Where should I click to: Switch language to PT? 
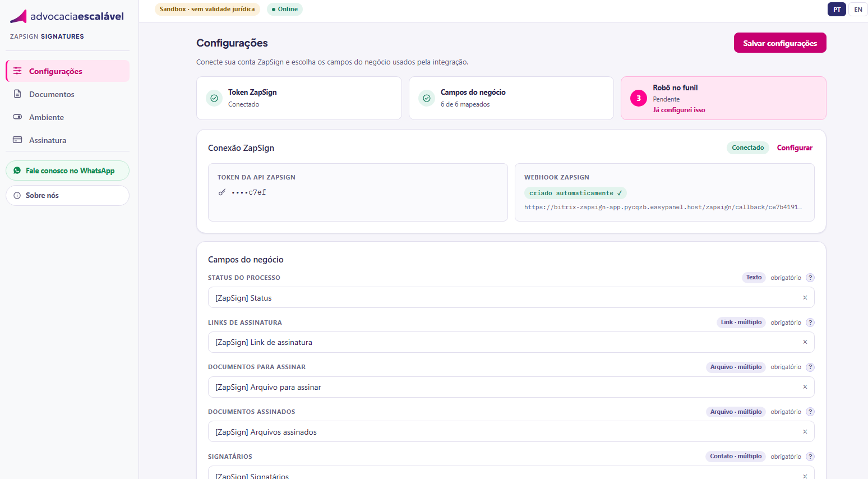pyautogui.click(x=837, y=10)
